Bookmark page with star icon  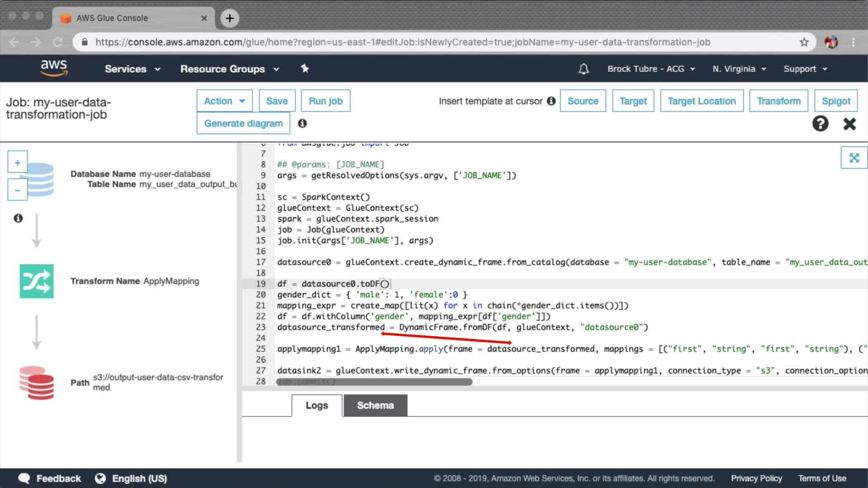point(804,42)
